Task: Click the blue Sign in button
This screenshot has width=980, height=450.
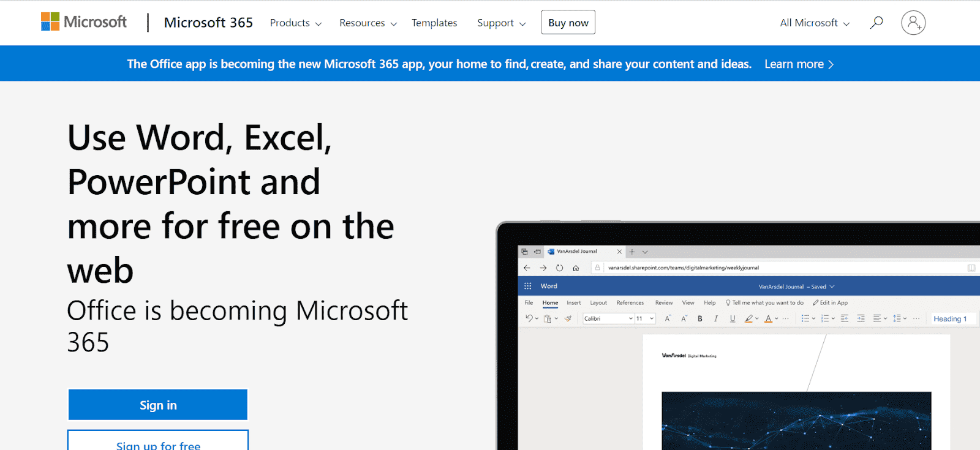Action: coord(158,405)
